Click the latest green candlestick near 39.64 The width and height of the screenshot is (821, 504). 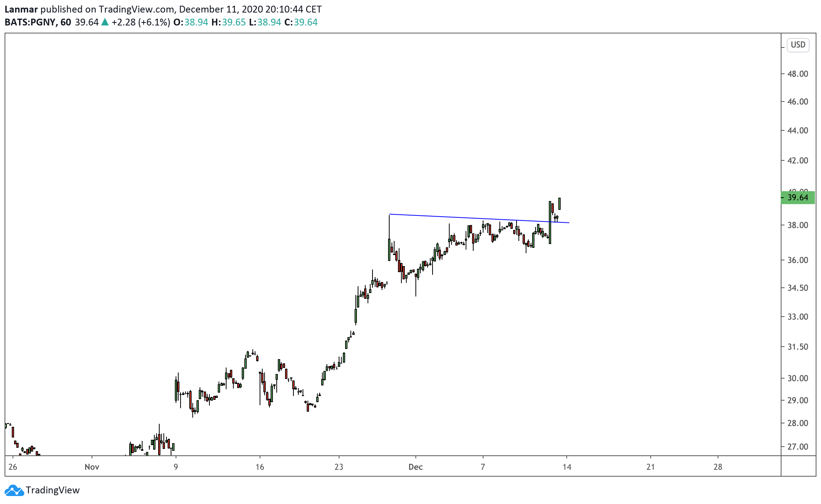click(559, 204)
